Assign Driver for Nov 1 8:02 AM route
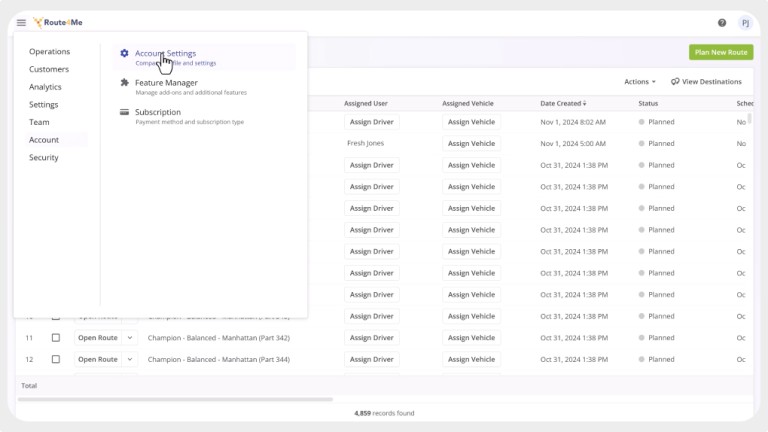768x432 pixels. point(372,122)
